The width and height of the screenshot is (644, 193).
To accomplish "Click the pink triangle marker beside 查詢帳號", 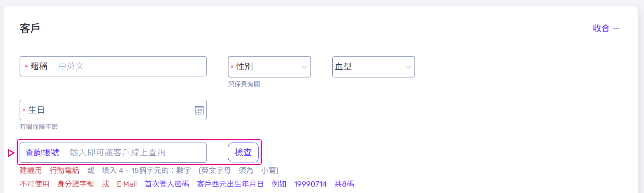I will [x=11, y=153].
